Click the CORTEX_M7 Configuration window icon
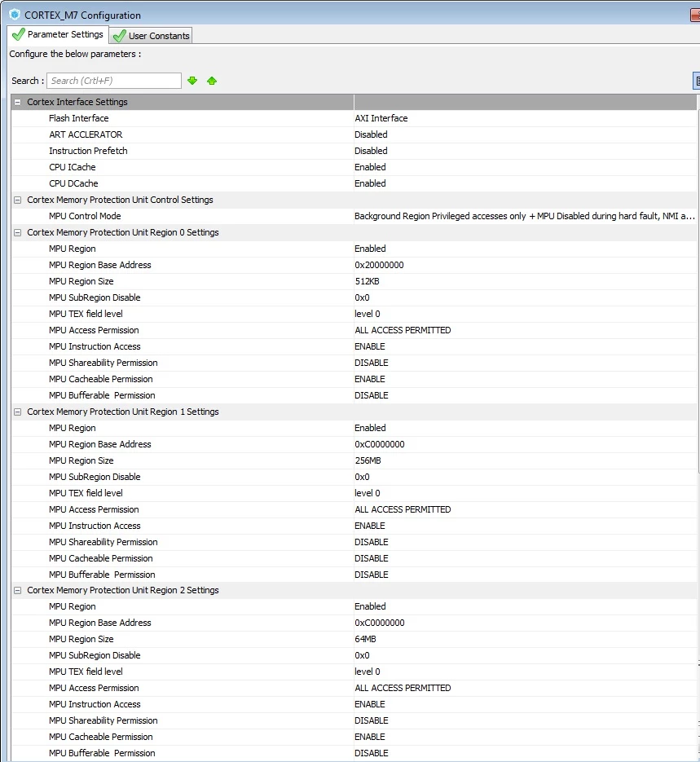700x762 pixels. coord(15,15)
